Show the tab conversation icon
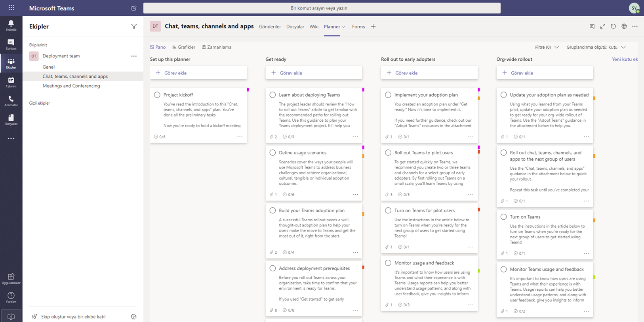Viewport: 644px width, 322px height. (592, 27)
